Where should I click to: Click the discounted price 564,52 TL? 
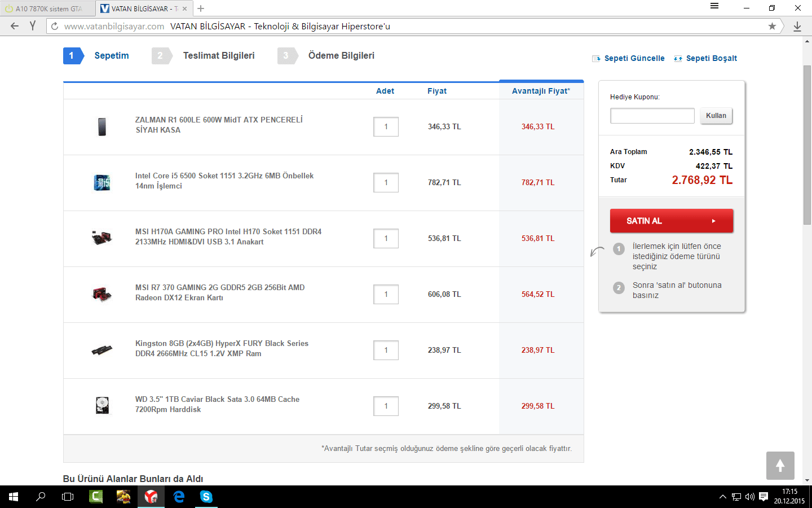click(x=538, y=294)
